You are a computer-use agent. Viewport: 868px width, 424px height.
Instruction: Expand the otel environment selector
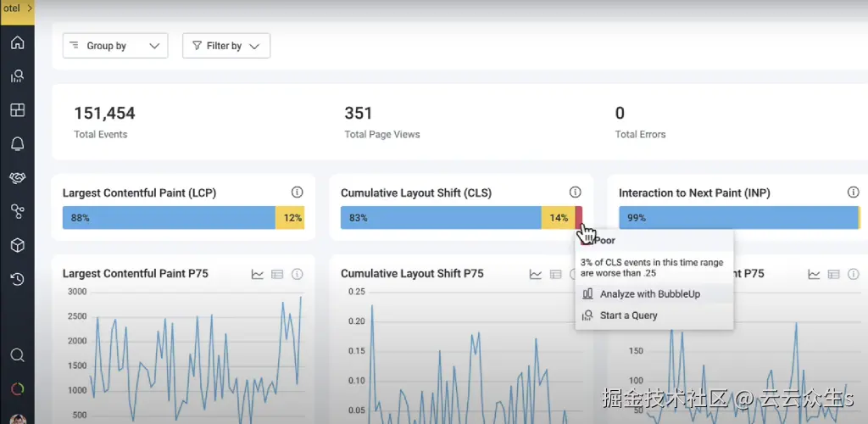click(17, 9)
